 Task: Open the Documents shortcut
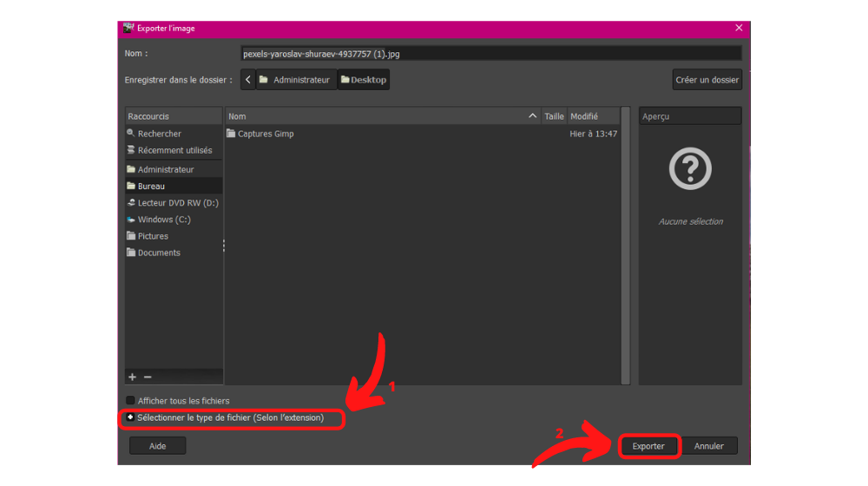pos(174,253)
